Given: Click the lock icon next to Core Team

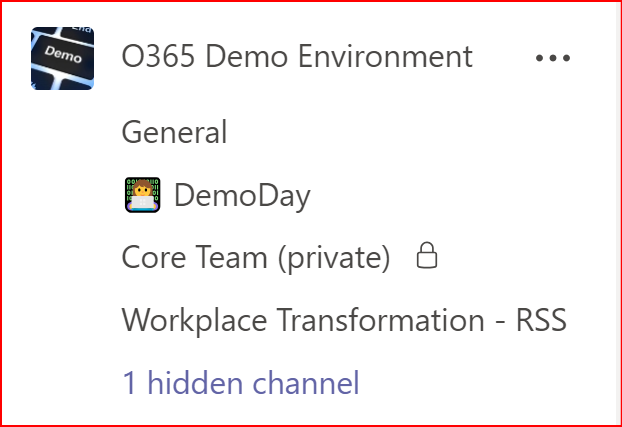Looking at the screenshot, I should tap(427, 258).
